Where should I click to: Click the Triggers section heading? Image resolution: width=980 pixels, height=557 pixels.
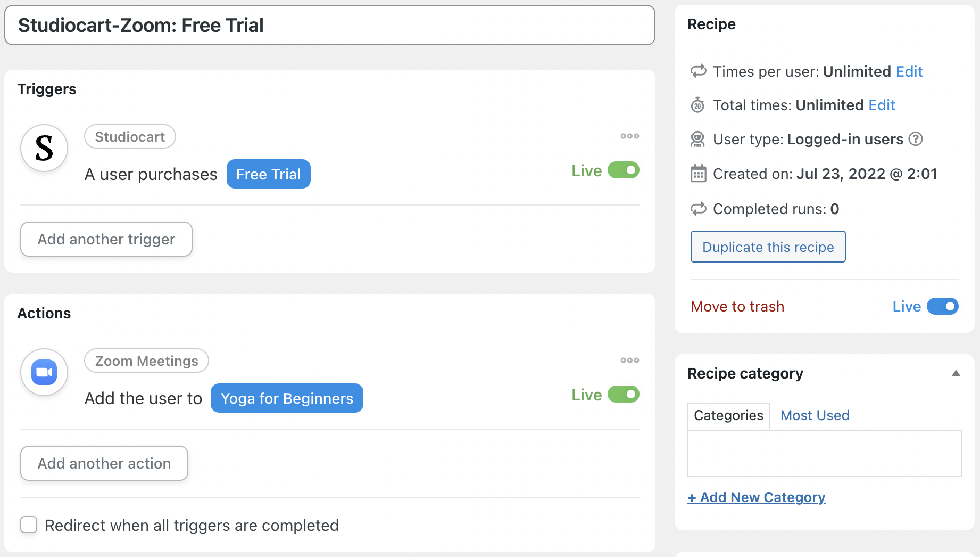click(47, 89)
